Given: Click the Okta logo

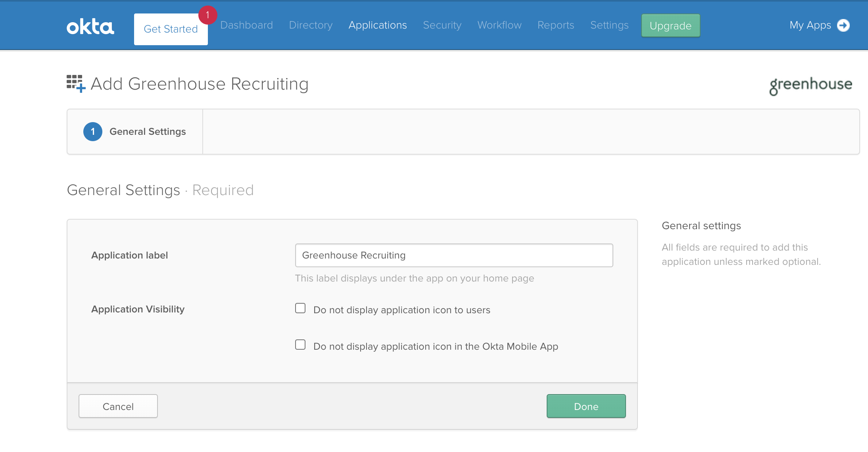Looking at the screenshot, I should pos(90,26).
